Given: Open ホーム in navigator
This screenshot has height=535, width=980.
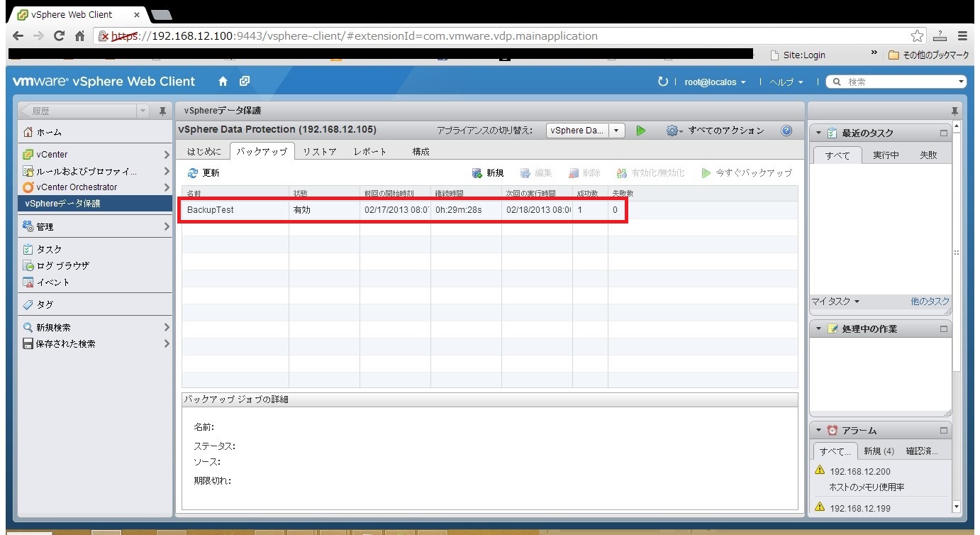Looking at the screenshot, I should coord(95,132).
